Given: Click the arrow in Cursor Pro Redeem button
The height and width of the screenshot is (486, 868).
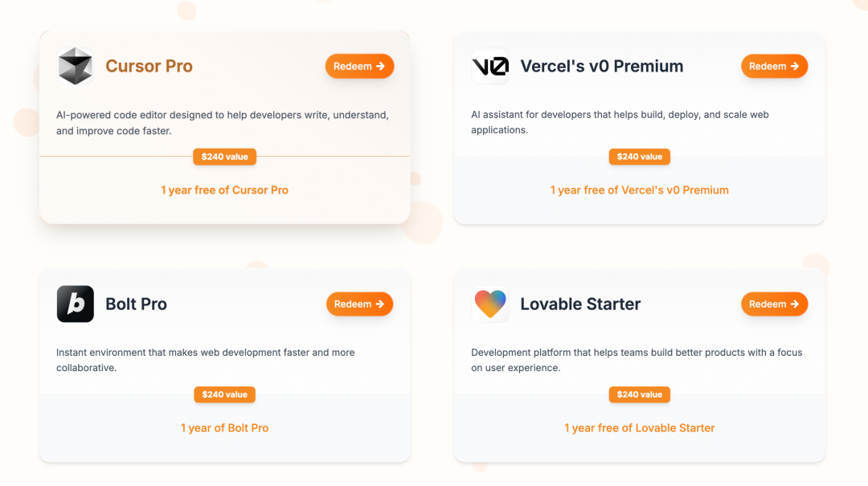Looking at the screenshot, I should [x=380, y=66].
